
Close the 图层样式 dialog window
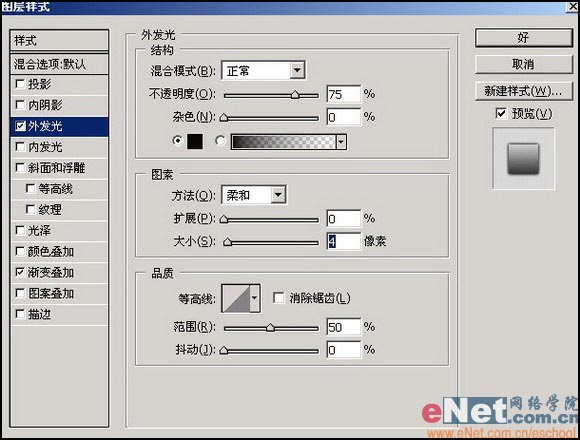[x=573, y=7]
